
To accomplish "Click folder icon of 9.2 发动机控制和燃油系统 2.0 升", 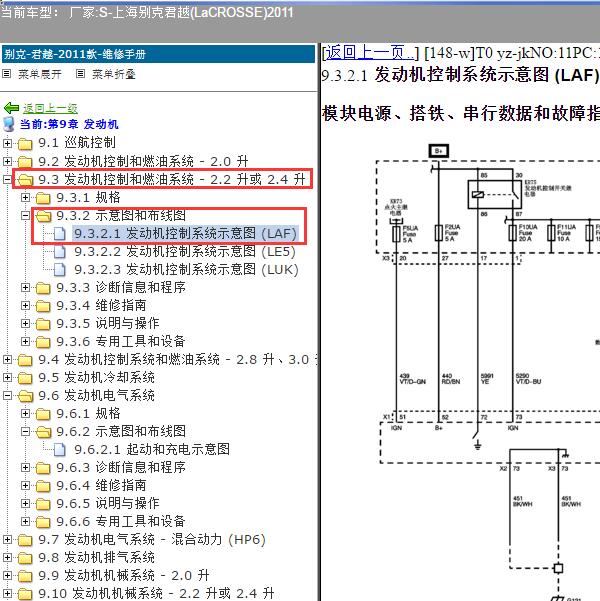I will pyautogui.click(x=25, y=162).
